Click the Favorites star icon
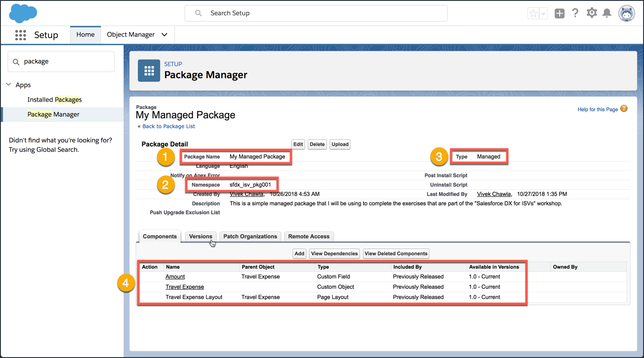The width and height of the screenshot is (644, 358). (533, 13)
